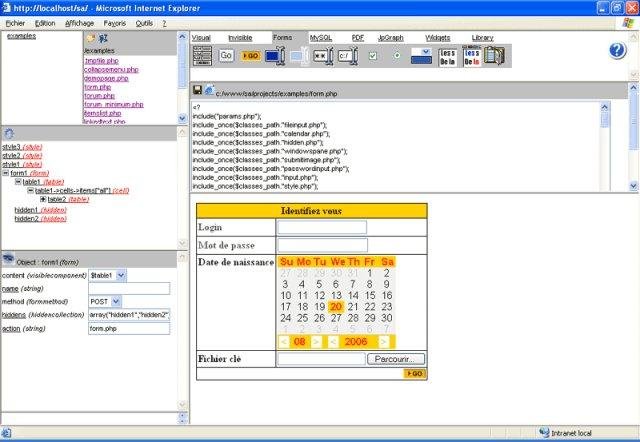Collapse the table1->cells->items["all"] node
The height and width of the screenshot is (442, 640).
pos(31,190)
